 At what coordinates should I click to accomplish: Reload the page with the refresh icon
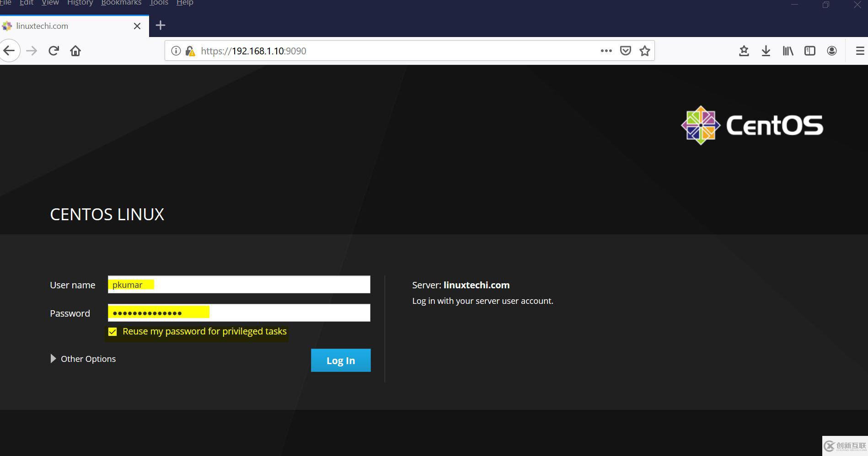(x=54, y=51)
